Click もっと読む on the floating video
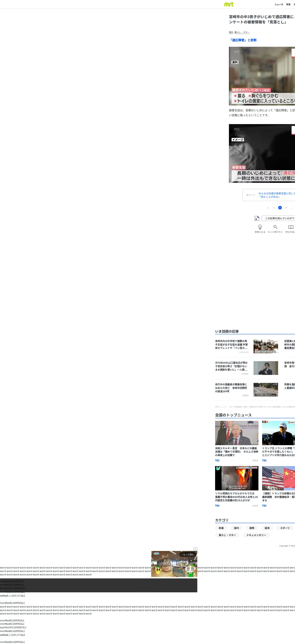 coord(188,555)
